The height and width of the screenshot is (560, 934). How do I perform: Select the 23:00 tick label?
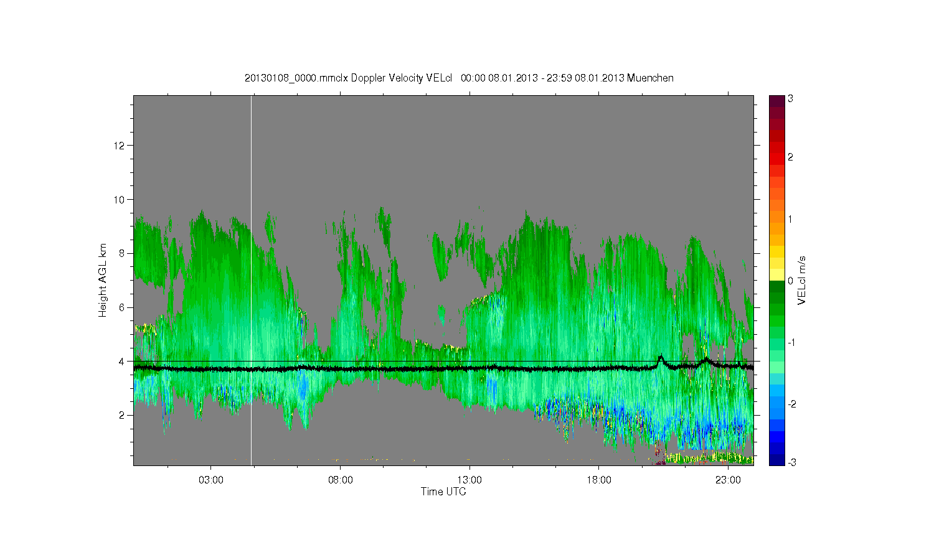pyautogui.click(x=728, y=480)
